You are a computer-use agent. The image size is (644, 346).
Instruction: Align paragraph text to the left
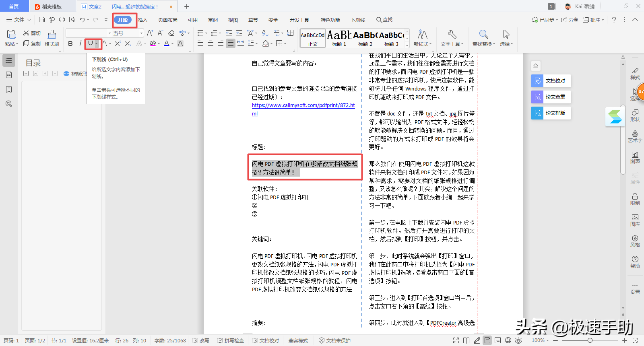(x=200, y=43)
